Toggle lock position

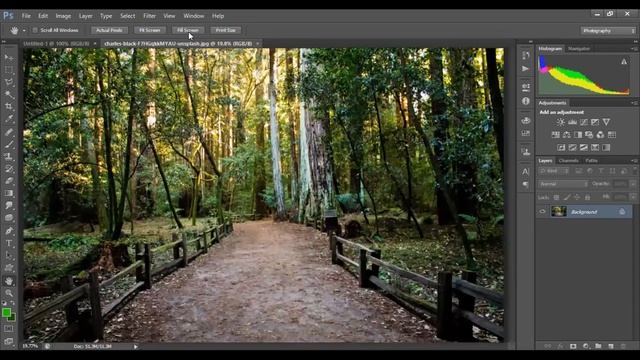click(x=577, y=197)
